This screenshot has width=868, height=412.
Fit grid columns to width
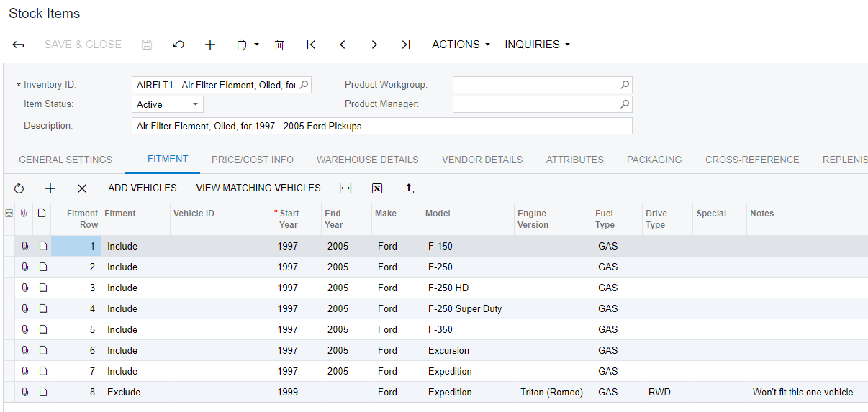tap(345, 188)
